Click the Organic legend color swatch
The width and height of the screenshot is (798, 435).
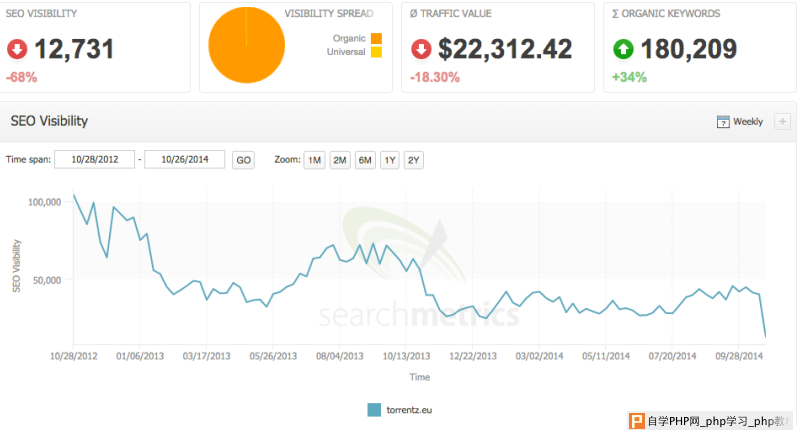pyautogui.click(x=376, y=39)
